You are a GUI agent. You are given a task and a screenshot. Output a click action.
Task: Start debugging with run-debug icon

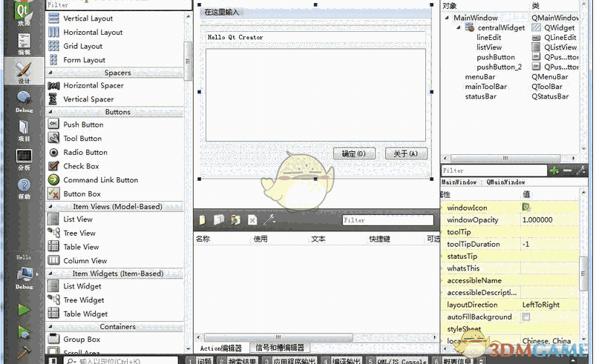click(x=24, y=331)
